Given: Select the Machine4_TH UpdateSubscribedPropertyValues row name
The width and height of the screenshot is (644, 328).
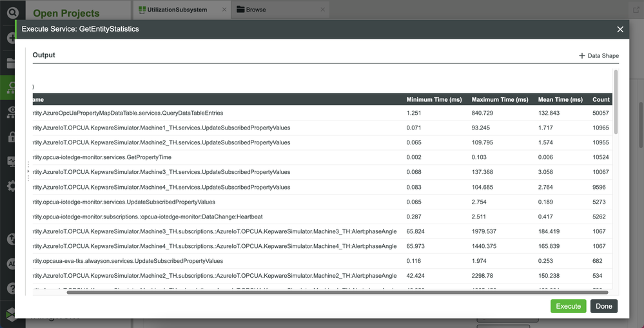Looking at the screenshot, I should 161,187.
